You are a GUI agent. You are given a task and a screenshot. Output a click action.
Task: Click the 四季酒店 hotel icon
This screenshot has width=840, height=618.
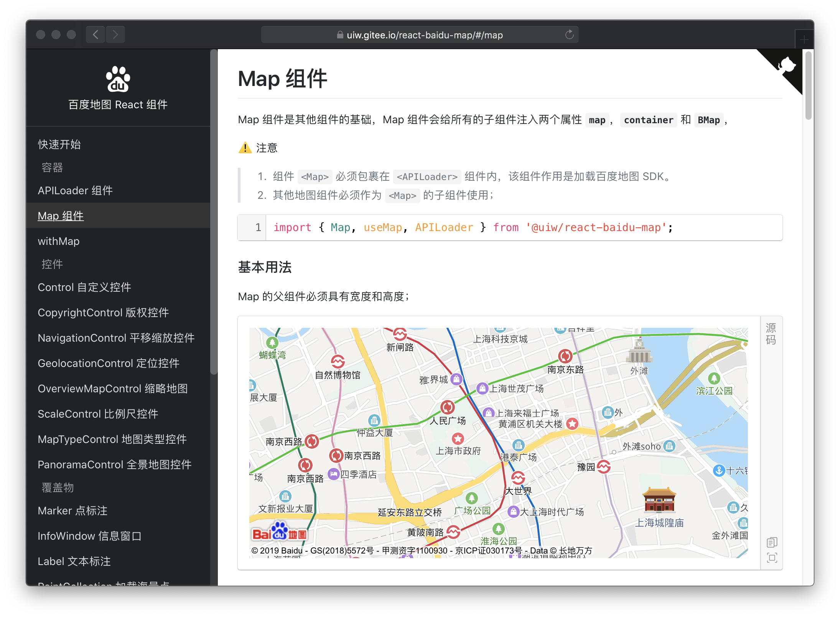click(334, 474)
